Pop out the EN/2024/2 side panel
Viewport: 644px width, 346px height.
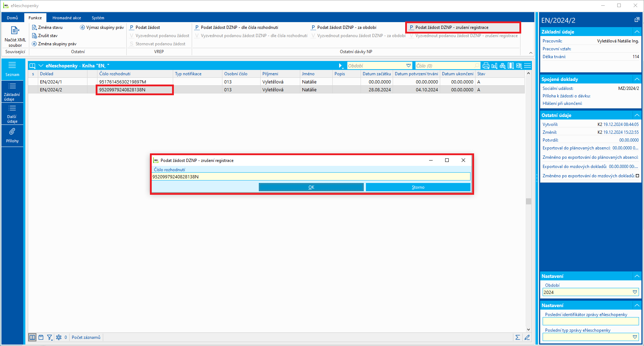click(x=637, y=20)
